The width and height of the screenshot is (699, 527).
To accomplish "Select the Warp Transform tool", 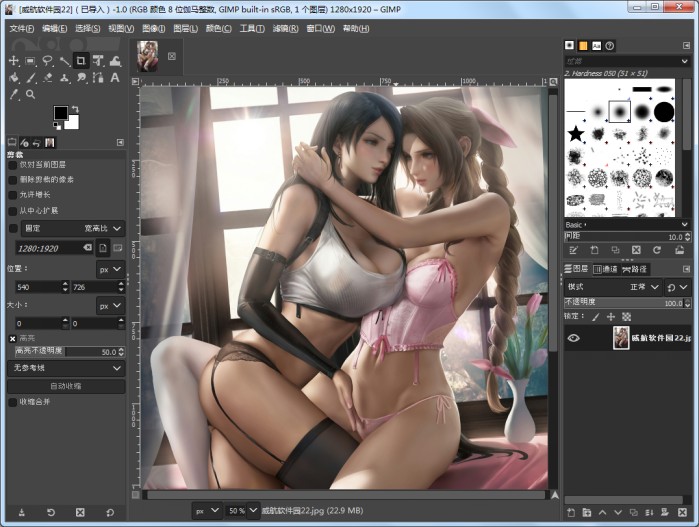I will 115,61.
